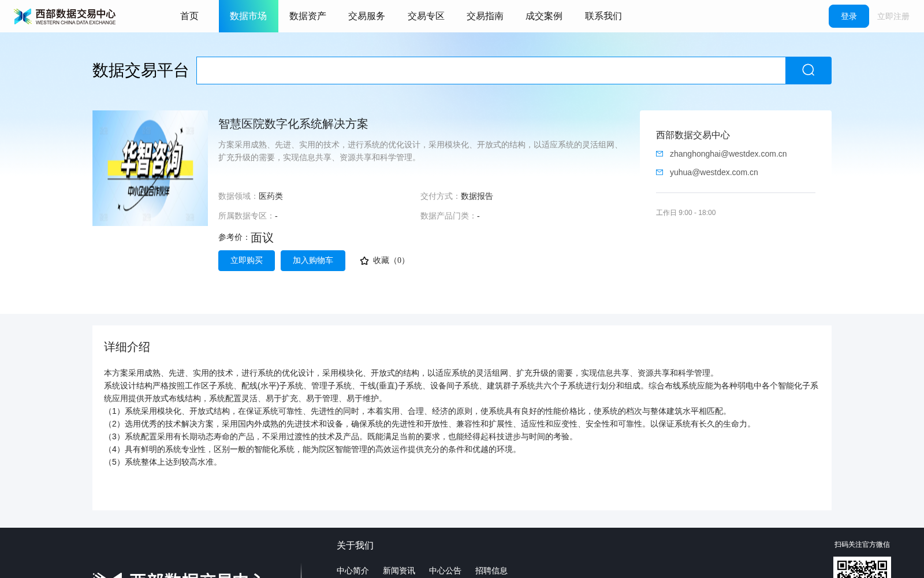
Task: Click the 扫码关注官方微信 label
Action: (862, 544)
